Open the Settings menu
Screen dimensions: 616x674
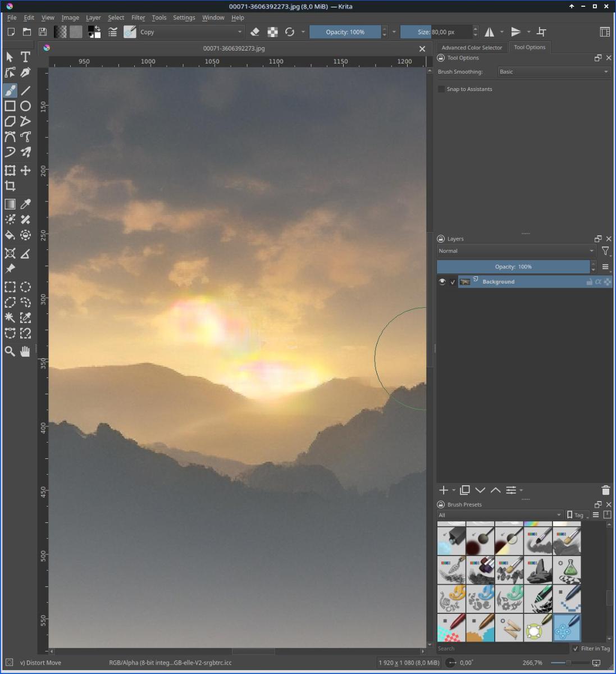pos(184,17)
